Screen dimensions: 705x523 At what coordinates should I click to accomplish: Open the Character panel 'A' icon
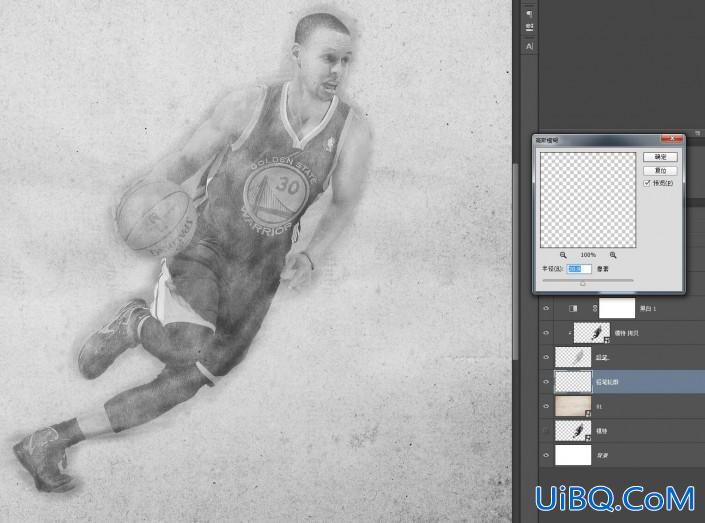529,46
